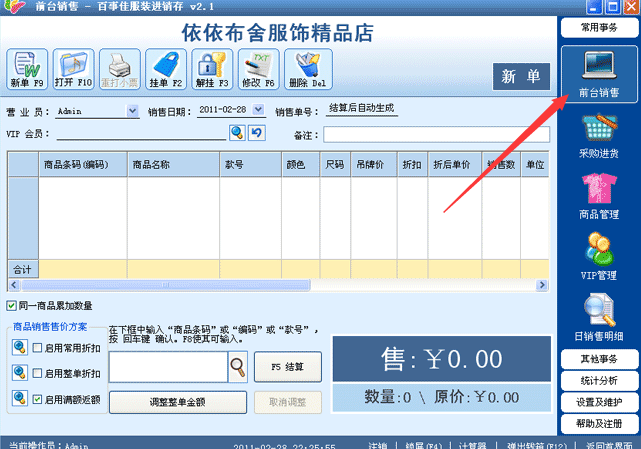Click the 取消调整 button

(288, 402)
